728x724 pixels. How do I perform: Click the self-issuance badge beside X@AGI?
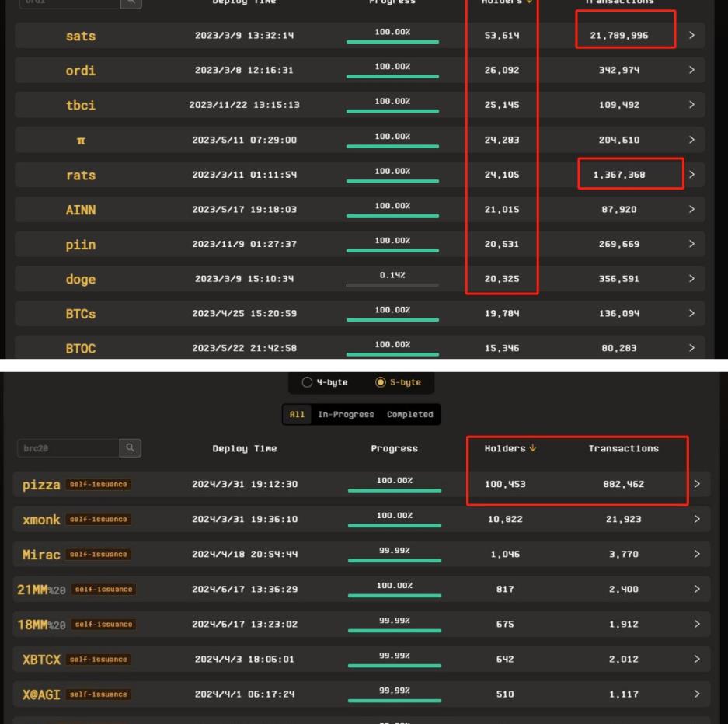click(x=98, y=694)
